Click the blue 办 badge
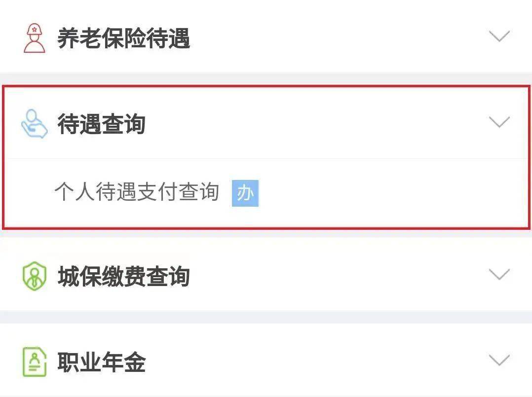 click(245, 193)
